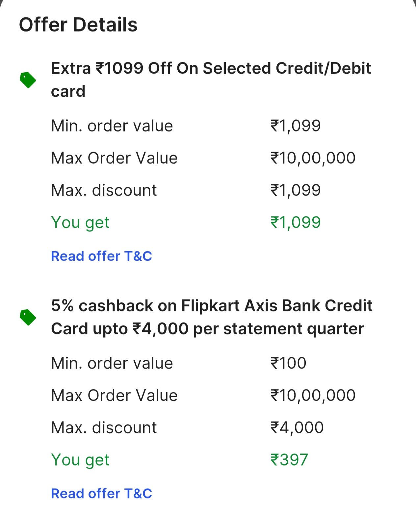
Task: Click the You get label in the cashback offer
Action: [80, 460]
